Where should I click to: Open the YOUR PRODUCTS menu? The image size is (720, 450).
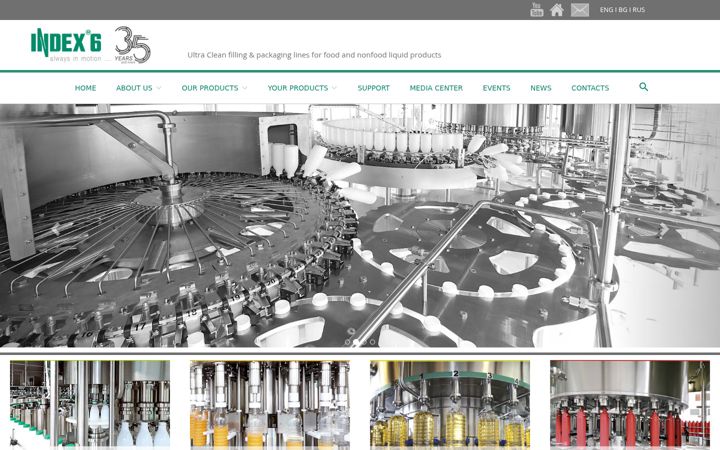[298, 88]
